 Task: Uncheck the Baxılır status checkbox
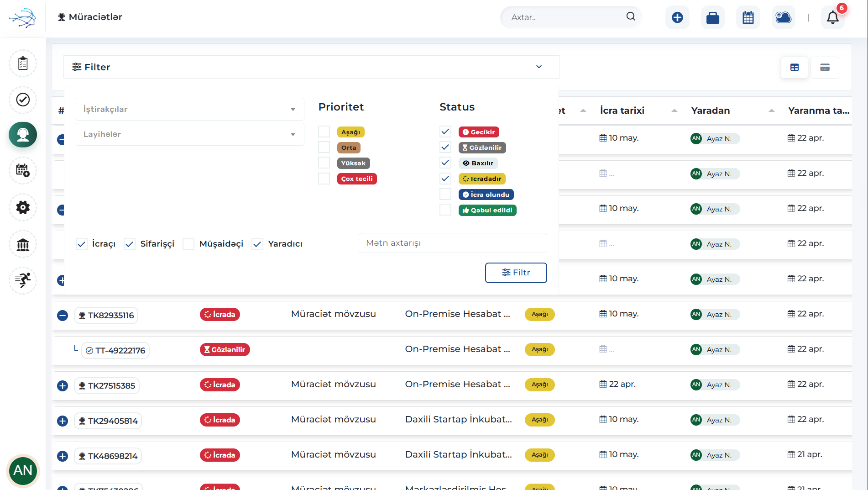[x=445, y=163]
